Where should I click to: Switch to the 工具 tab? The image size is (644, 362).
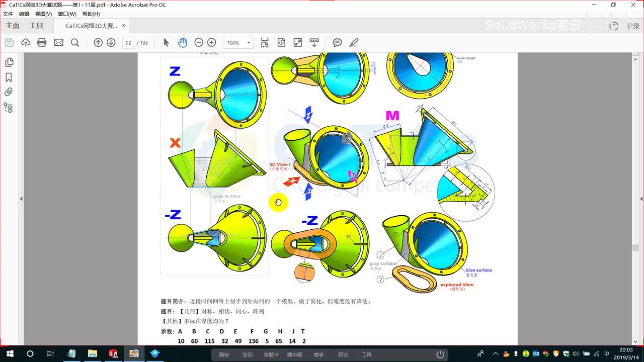(x=36, y=26)
